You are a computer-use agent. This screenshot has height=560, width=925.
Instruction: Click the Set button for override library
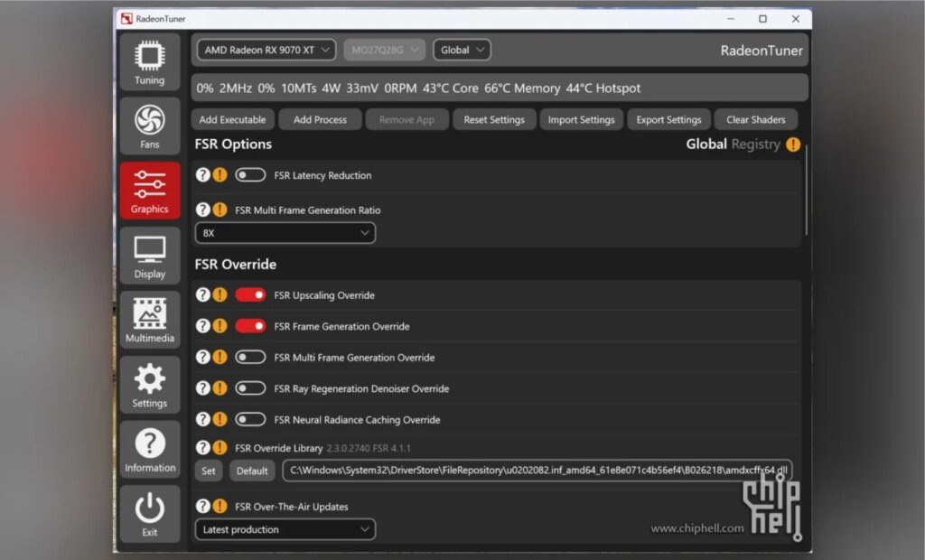coord(209,471)
